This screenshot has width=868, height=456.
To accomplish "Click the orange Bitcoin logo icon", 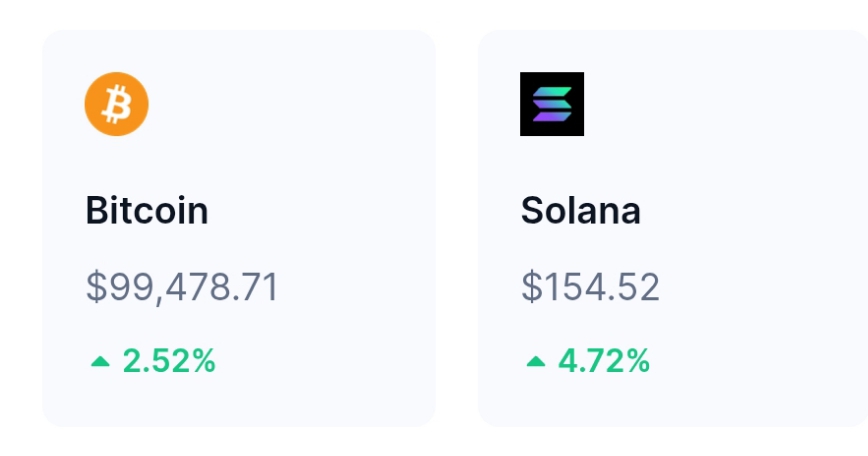I will coord(116,104).
